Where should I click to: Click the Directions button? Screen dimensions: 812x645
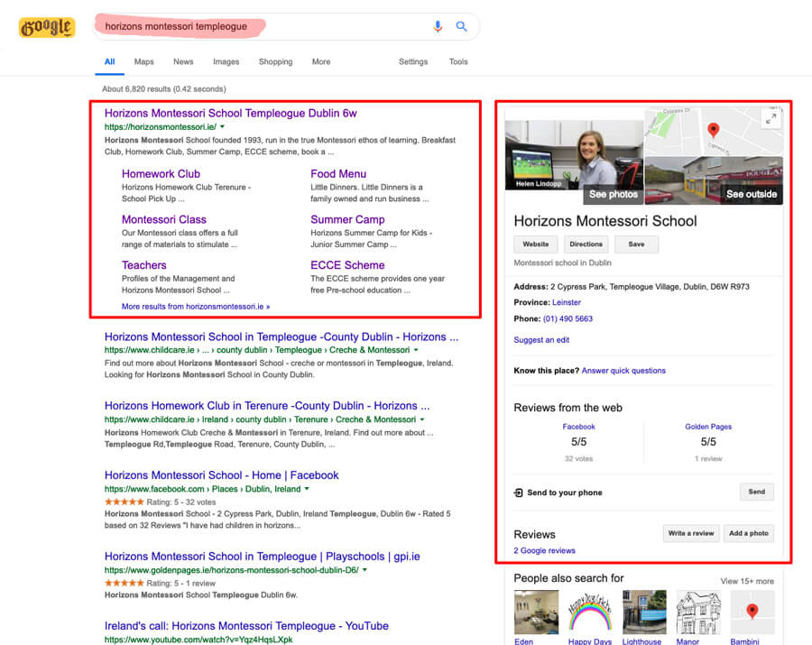tap(586, 244)
